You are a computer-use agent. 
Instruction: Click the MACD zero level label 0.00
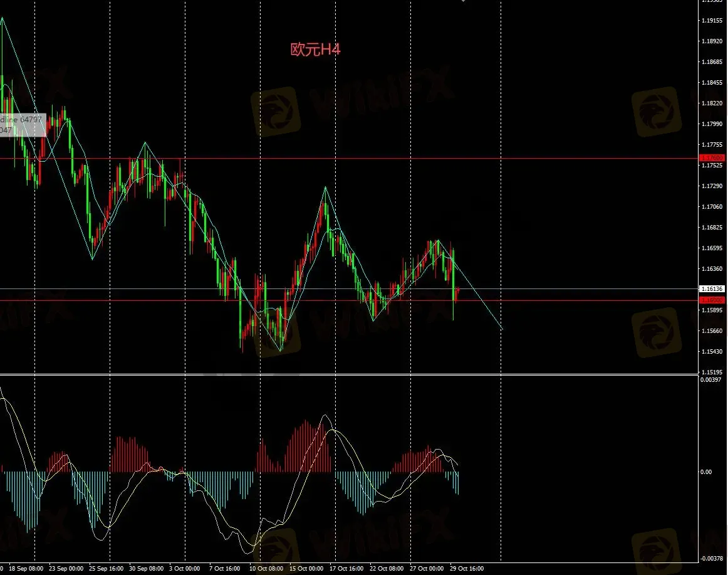[x=705, y=472]
